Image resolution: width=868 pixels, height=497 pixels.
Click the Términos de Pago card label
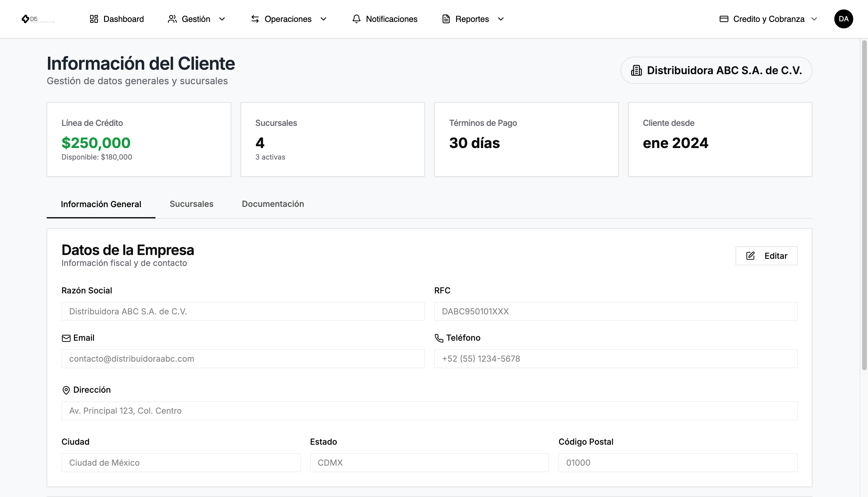(x=483, y=123)
